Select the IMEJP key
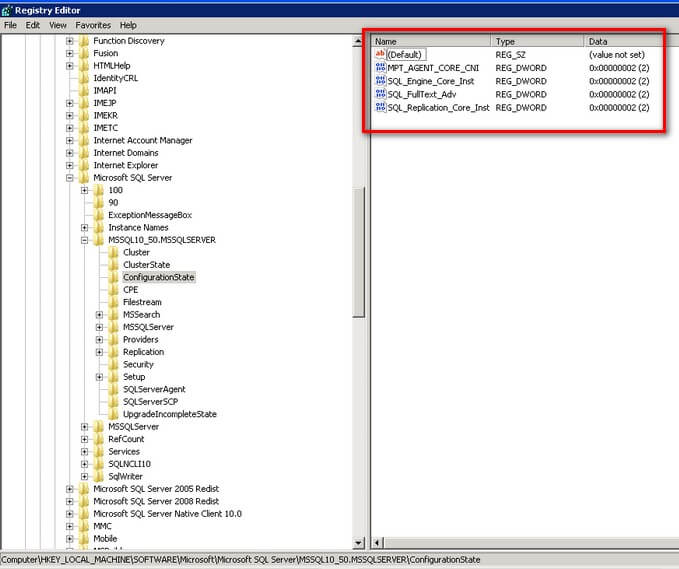Image resolution: width=679 pixels, height=569 pixels. tap(105, 103)
